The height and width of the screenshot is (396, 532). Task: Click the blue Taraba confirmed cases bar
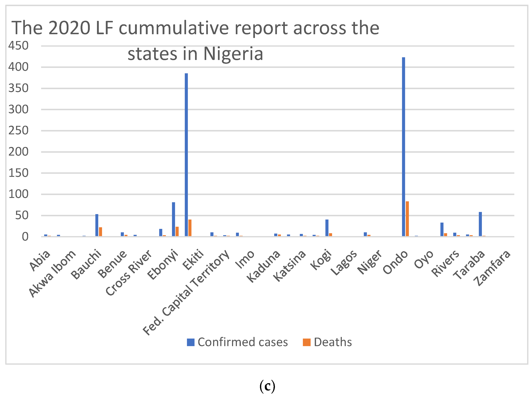click(480, 224)
